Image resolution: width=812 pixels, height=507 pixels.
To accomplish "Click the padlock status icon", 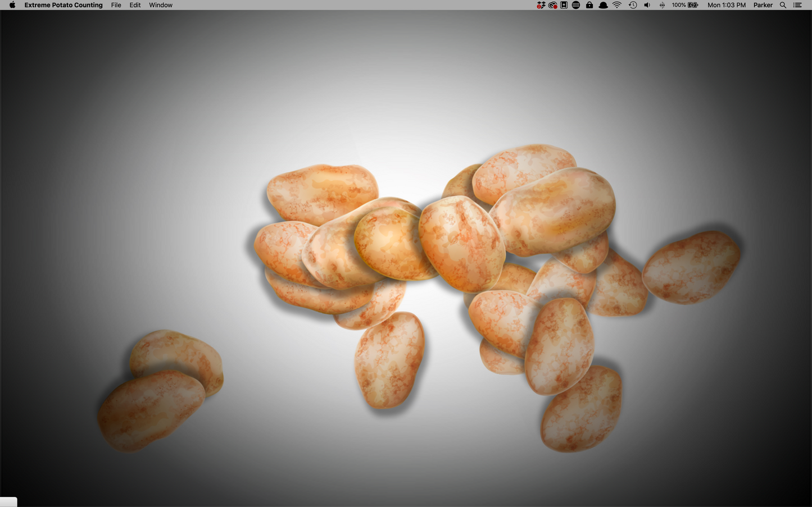I will click(x=589, y=5).
